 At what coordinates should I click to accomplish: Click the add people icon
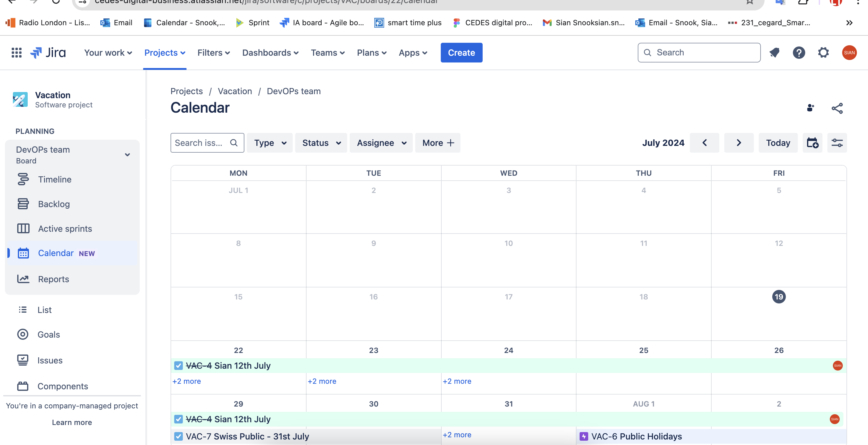tap(811, 108)
